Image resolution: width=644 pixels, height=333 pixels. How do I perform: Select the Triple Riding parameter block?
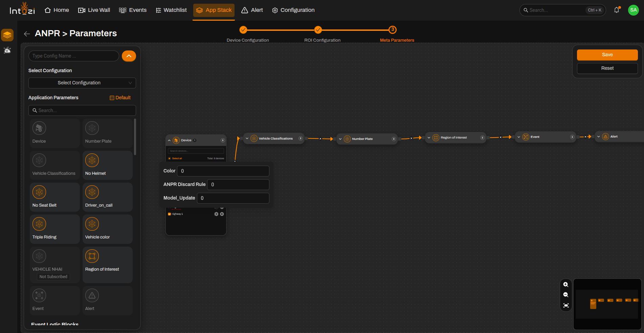pyautogui.click(x=54, y=229)
